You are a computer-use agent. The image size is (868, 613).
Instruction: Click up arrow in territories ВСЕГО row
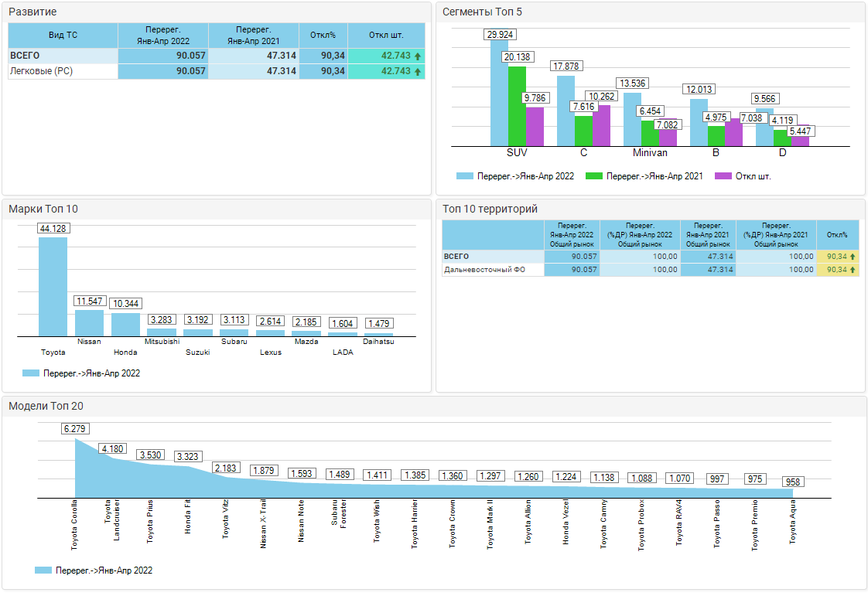[853, 257]
